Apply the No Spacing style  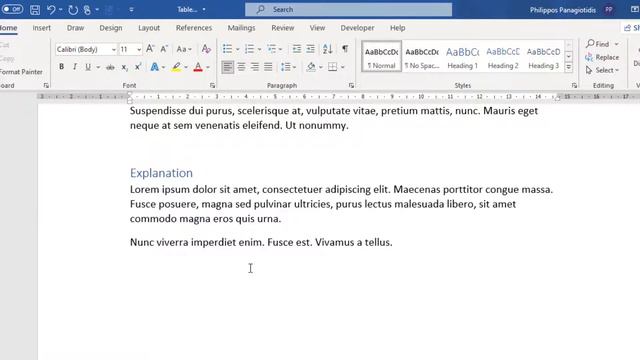[x=422, y=57]
